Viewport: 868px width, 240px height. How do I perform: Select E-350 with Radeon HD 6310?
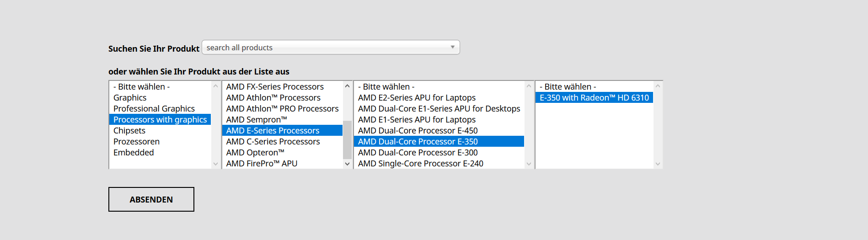pos(594,98)
